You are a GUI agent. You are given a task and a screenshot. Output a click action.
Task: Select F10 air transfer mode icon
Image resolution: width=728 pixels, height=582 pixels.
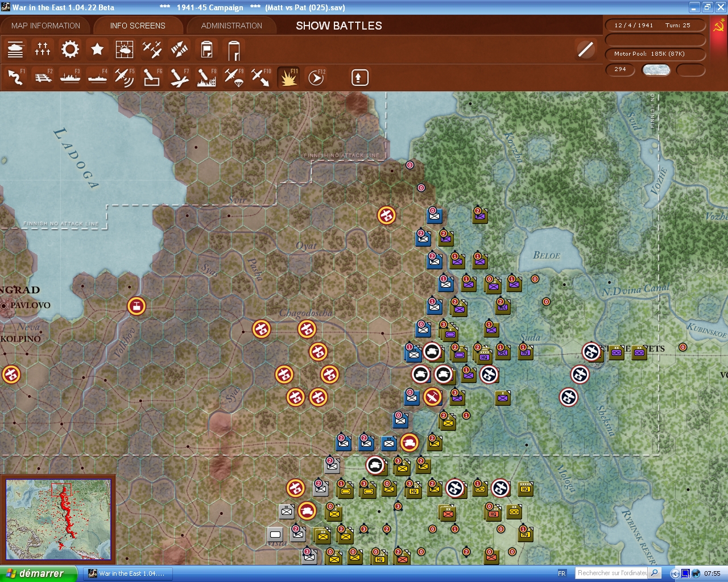click(x=261, y=77)
